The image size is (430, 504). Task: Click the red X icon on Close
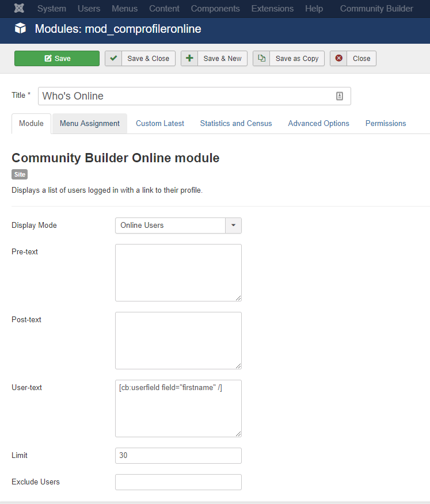pos(338,58)
